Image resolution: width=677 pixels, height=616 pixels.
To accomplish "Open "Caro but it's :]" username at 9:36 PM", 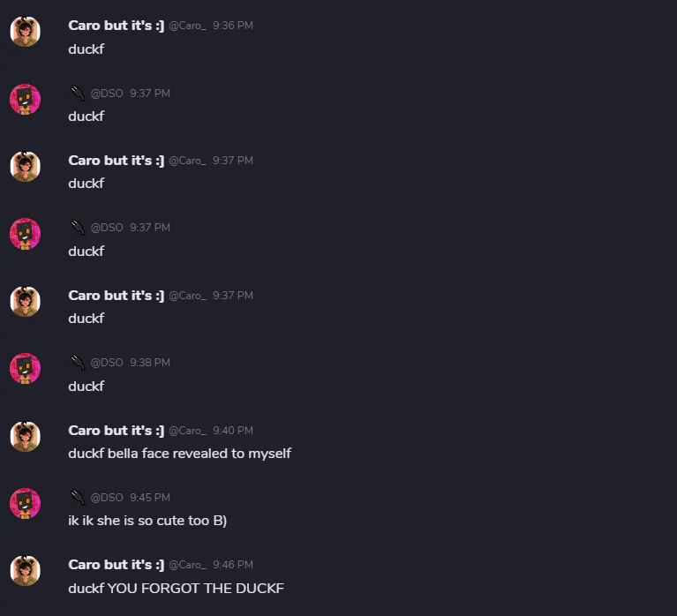I will pyautogui.click(x=116, y=26).
